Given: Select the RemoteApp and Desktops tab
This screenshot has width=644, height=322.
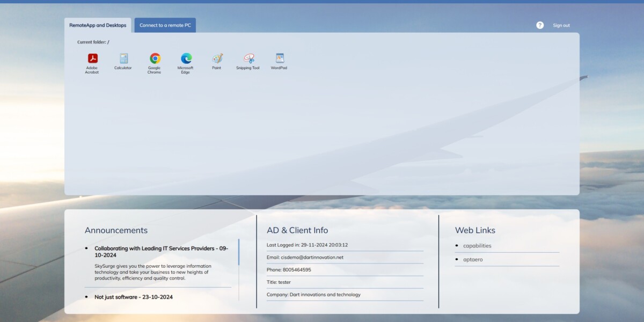Looking at the screenshot, I should click(x=98, y=25).
